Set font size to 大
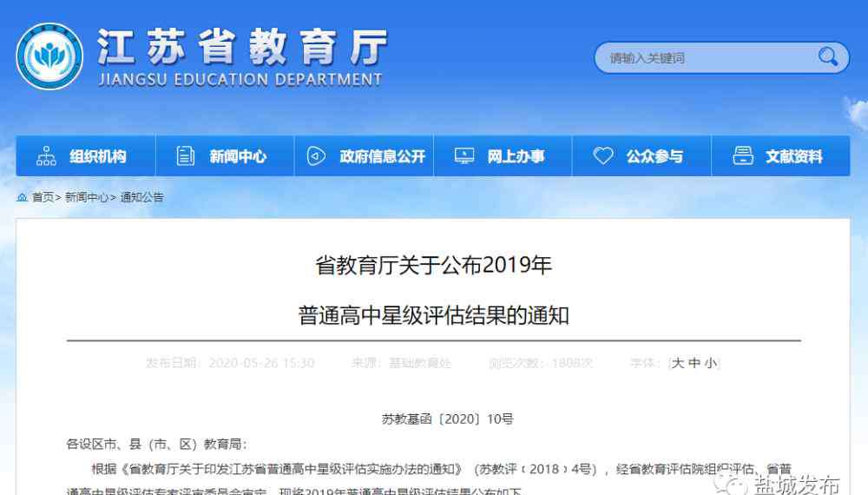868x495 pixels. [678, 363]
